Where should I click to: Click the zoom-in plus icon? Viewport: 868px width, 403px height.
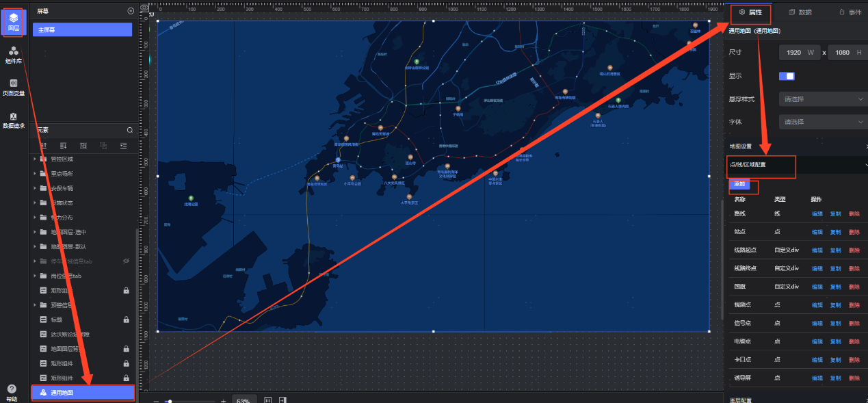223,401
